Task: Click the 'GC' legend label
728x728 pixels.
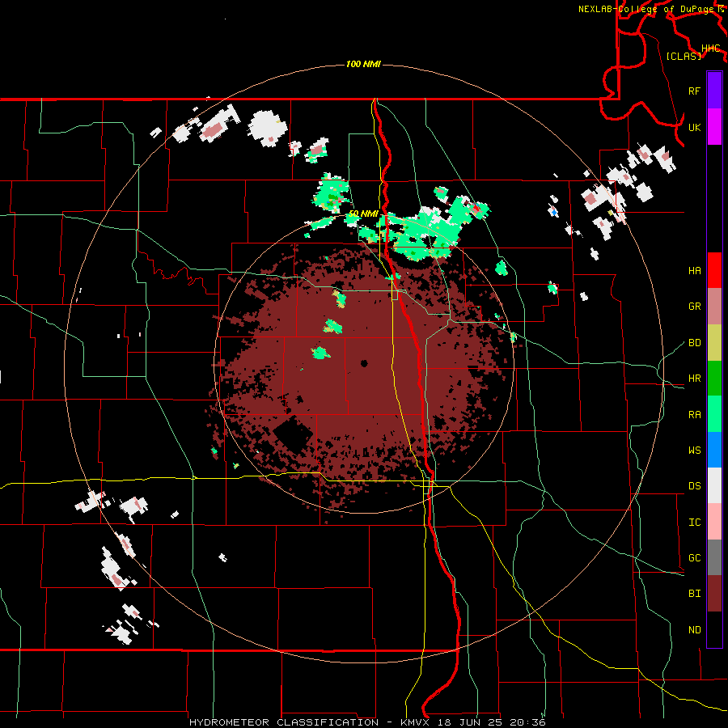Action: 694,558
